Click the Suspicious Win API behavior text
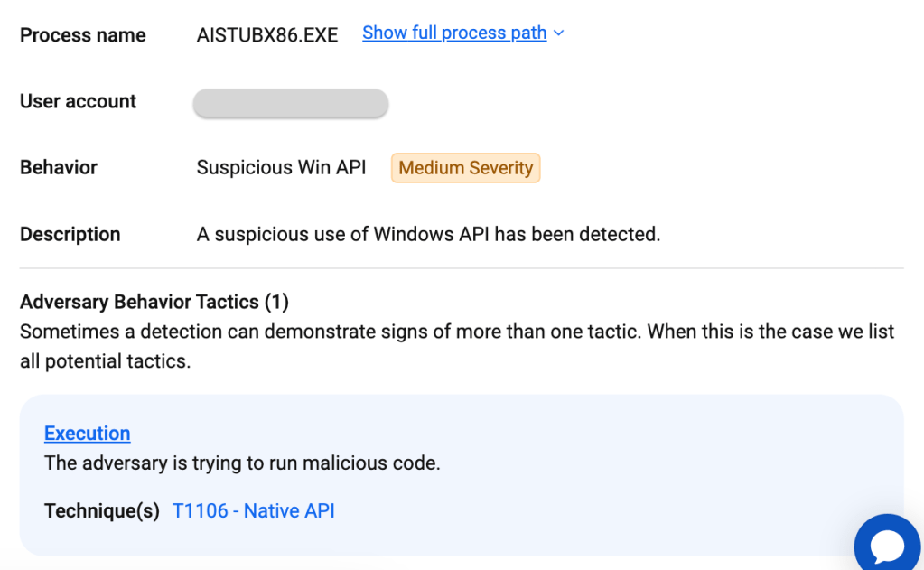Viewport: 924px width, 570px height. coord(281,167)
